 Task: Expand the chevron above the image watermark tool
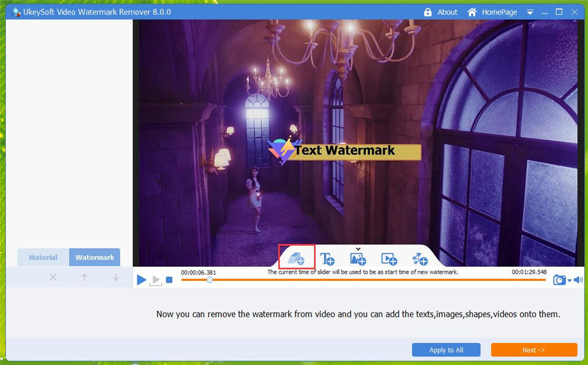pyautogui.click(x=358, y=249)
